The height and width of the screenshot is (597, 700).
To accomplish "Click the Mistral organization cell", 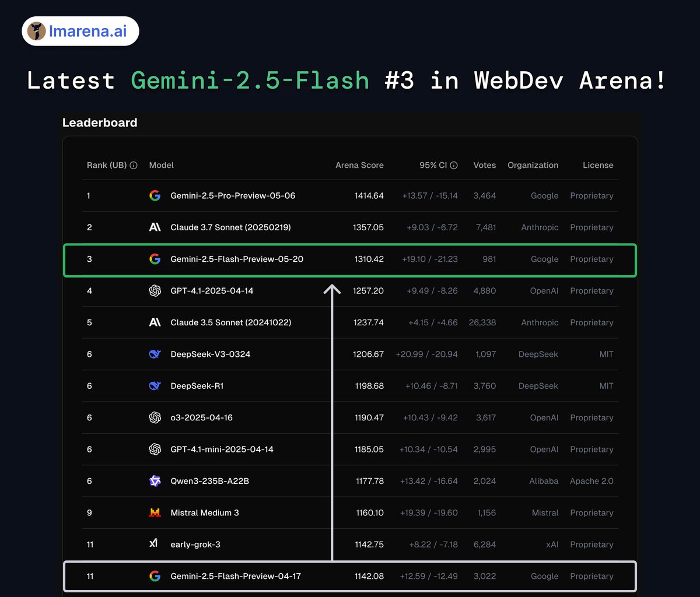I will coord(545,513).
